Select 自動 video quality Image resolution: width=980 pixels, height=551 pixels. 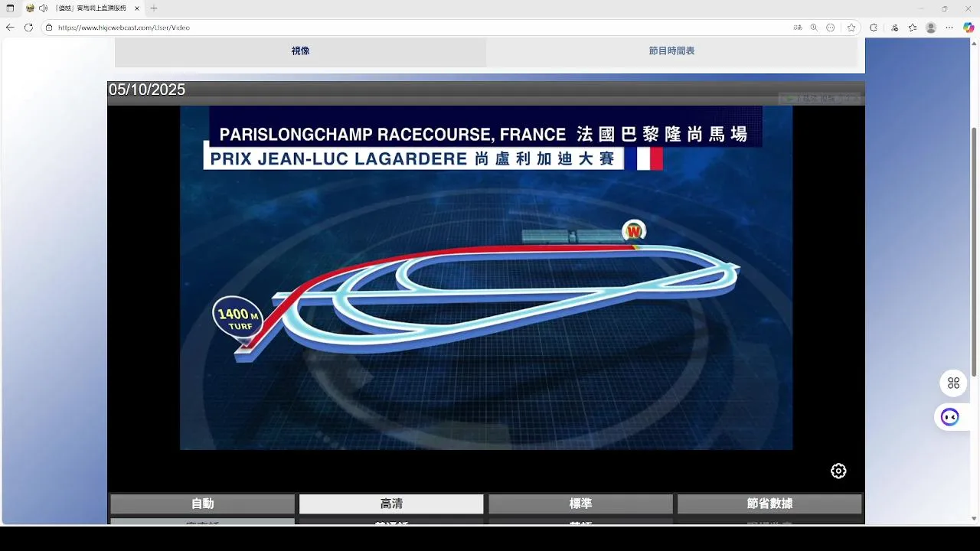point(202,504)
